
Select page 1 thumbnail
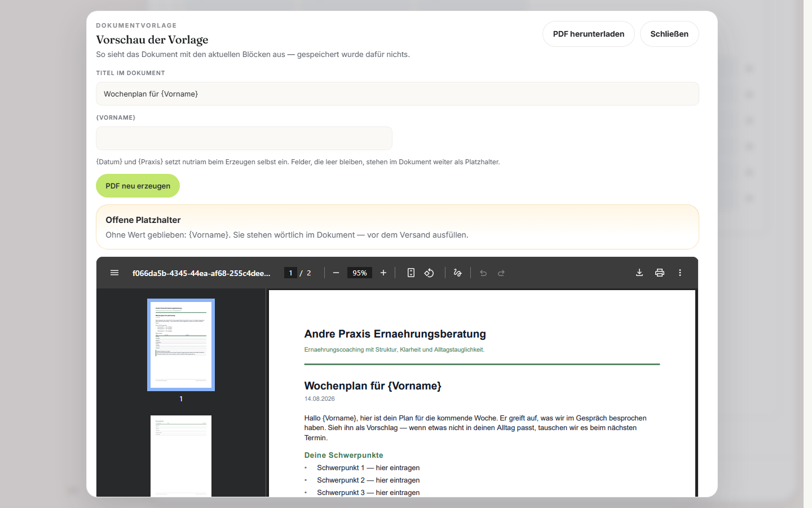(x=181, y=345)
